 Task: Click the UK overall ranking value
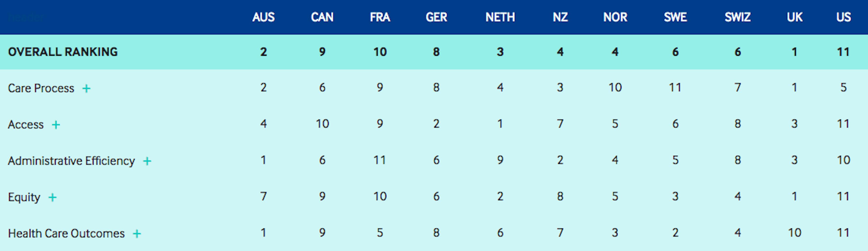point(795,52)
